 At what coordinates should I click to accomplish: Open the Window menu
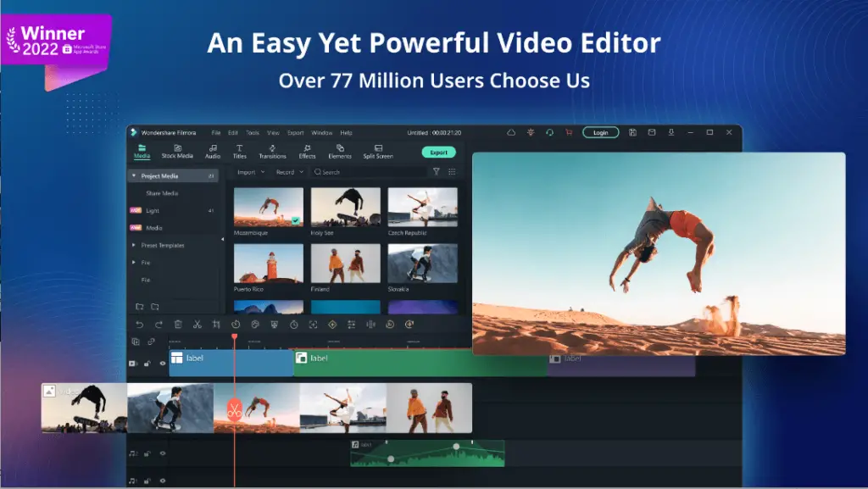click(x=321, y=133)
